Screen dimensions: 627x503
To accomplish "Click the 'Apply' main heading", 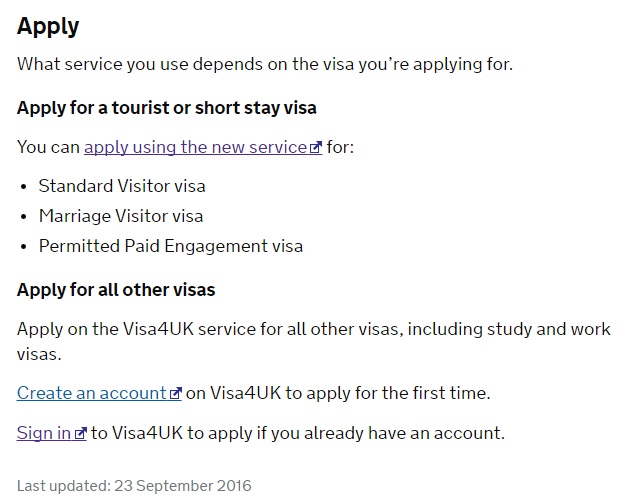I will coord(48,27).
